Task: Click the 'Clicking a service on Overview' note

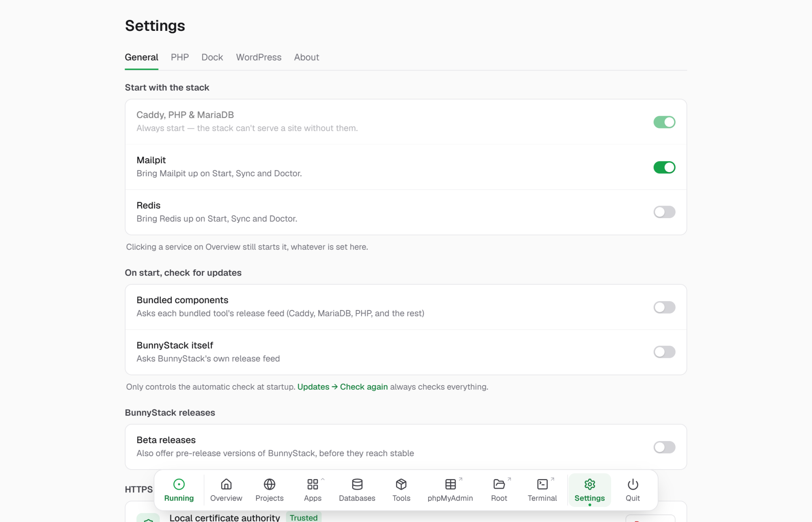Action: (247, 247)
